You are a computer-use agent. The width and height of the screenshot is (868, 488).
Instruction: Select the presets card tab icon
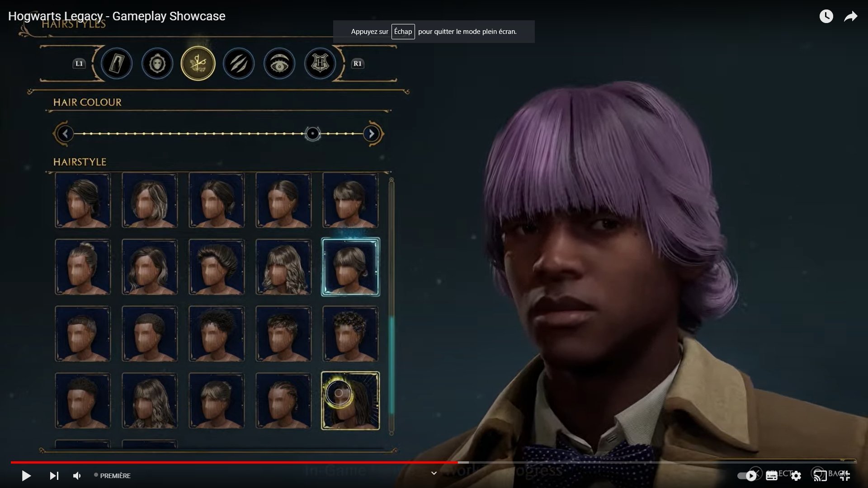[117, 63]
